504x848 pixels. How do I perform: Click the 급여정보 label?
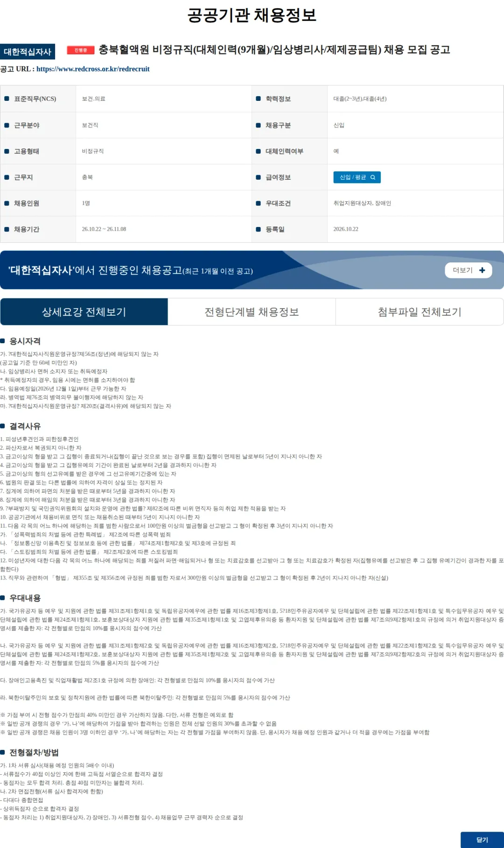point(278,177)
